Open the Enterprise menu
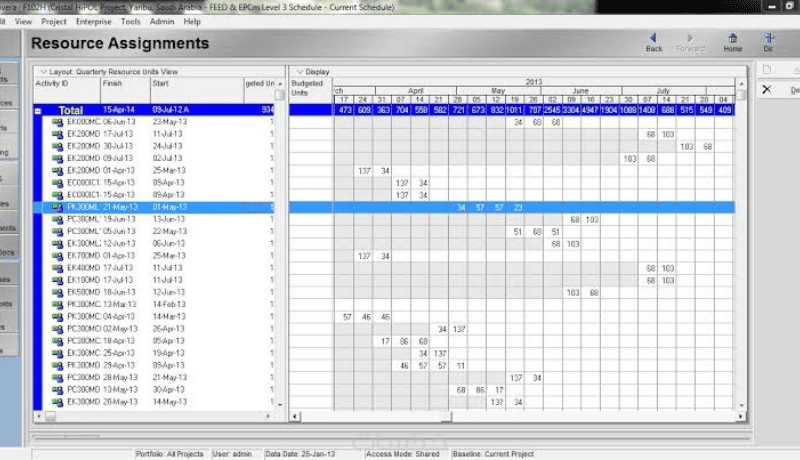 coord(93,22)
